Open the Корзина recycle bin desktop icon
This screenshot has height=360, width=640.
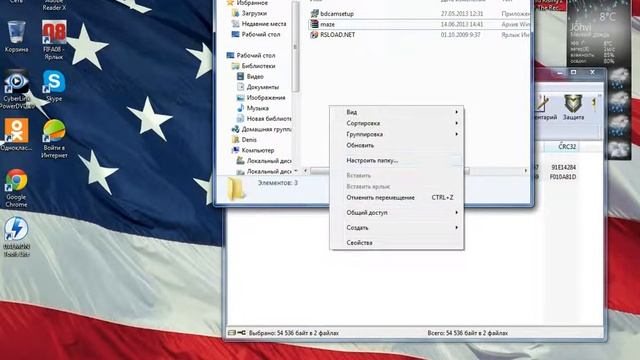(16, 37)
